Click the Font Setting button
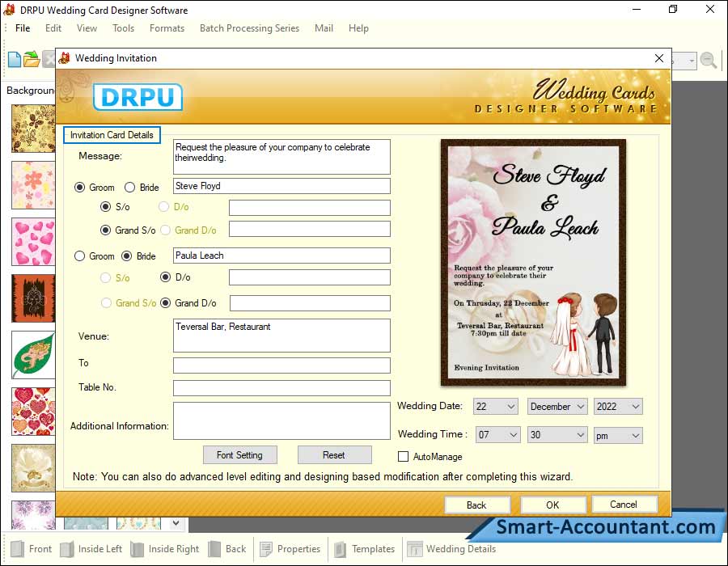This screenshot has height=566, width=728. click(239, 455)
